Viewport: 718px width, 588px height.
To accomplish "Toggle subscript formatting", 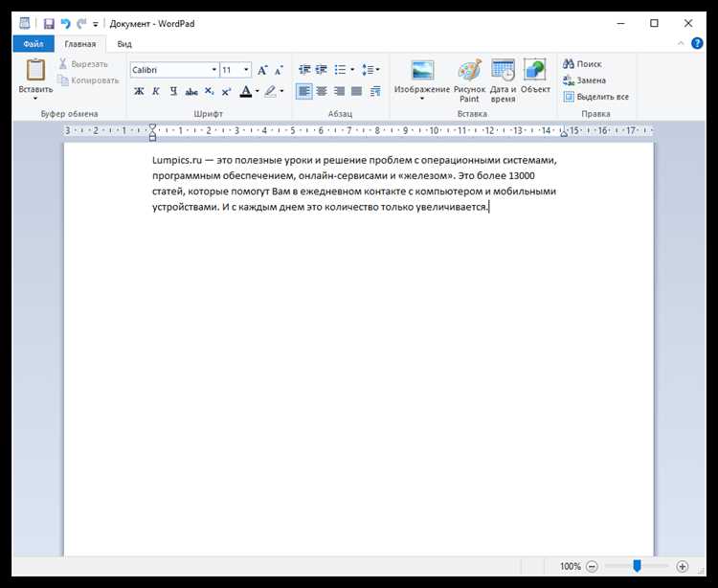I will pos(209,92).
